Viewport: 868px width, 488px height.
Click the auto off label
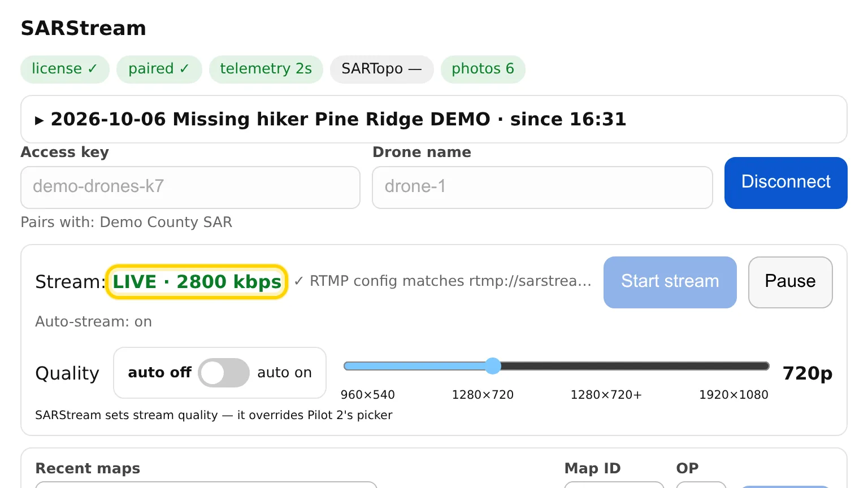pos(160,373)
